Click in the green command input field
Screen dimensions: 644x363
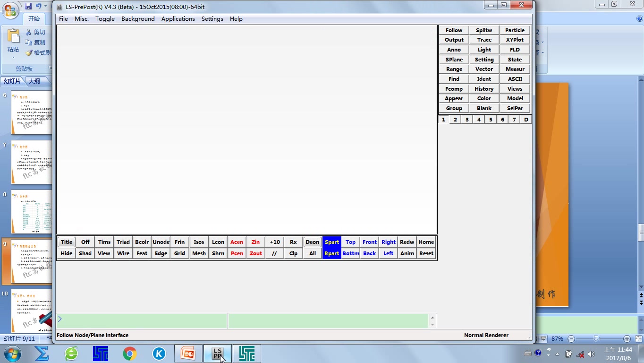142,320
